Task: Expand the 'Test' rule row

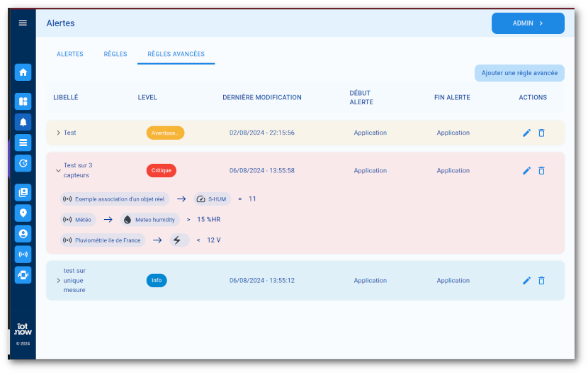Action: (58, 133)
